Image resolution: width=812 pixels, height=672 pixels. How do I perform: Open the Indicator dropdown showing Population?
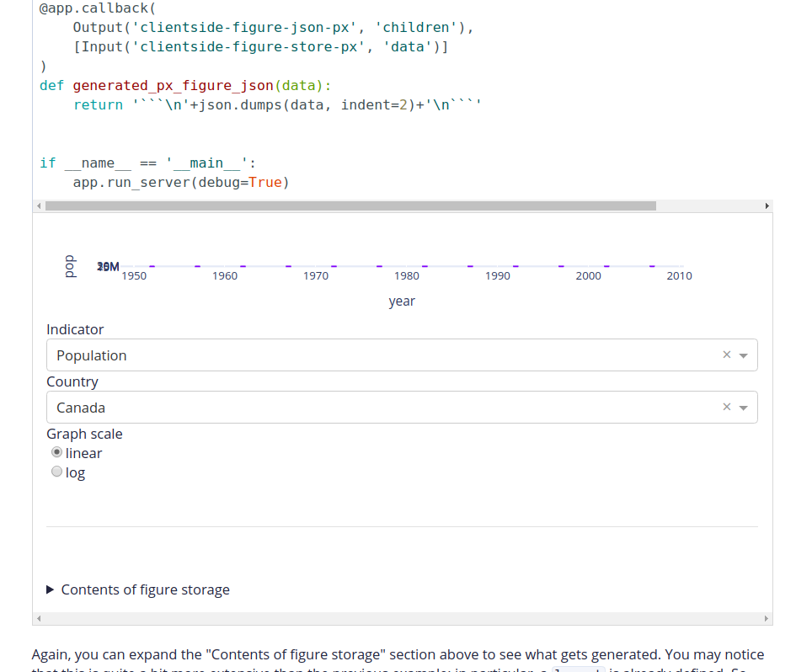[x=337, y=355]
